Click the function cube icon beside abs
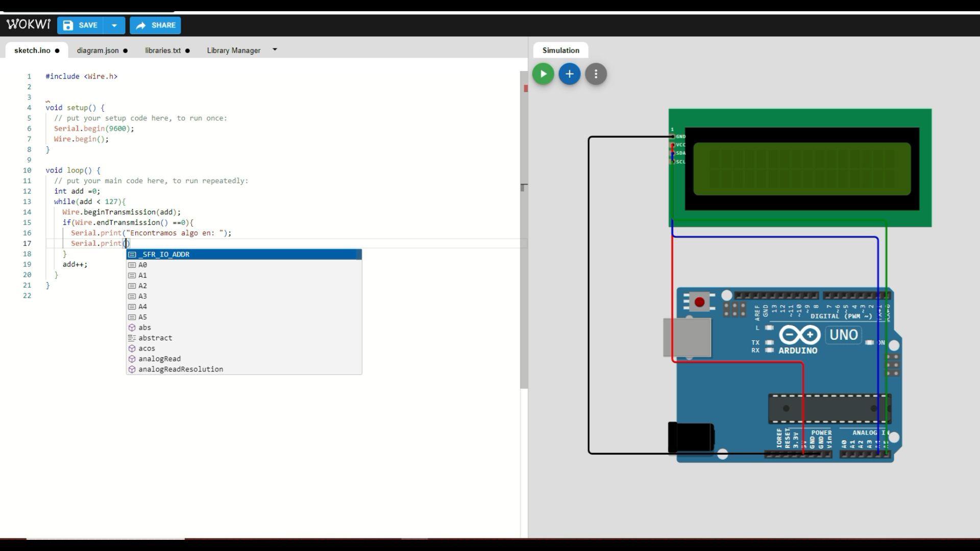The width and height of the screenshot is (980, 551). [x=132, y=328]
